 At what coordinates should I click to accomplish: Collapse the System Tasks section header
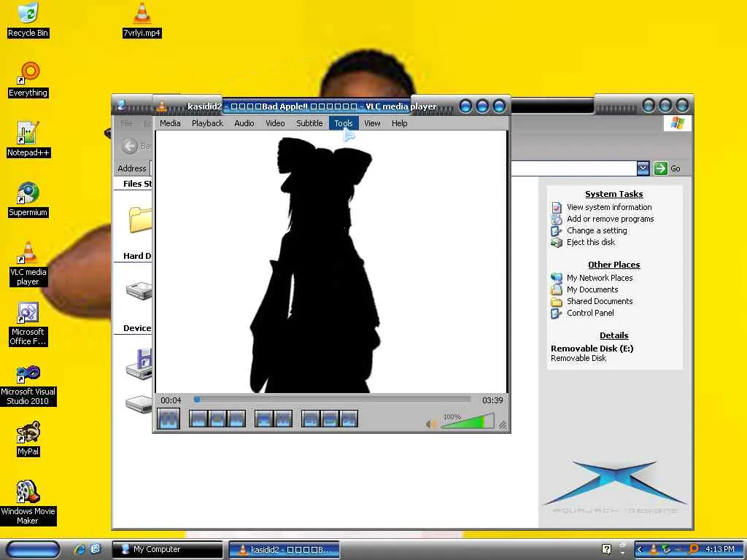(x=614, y=194)
